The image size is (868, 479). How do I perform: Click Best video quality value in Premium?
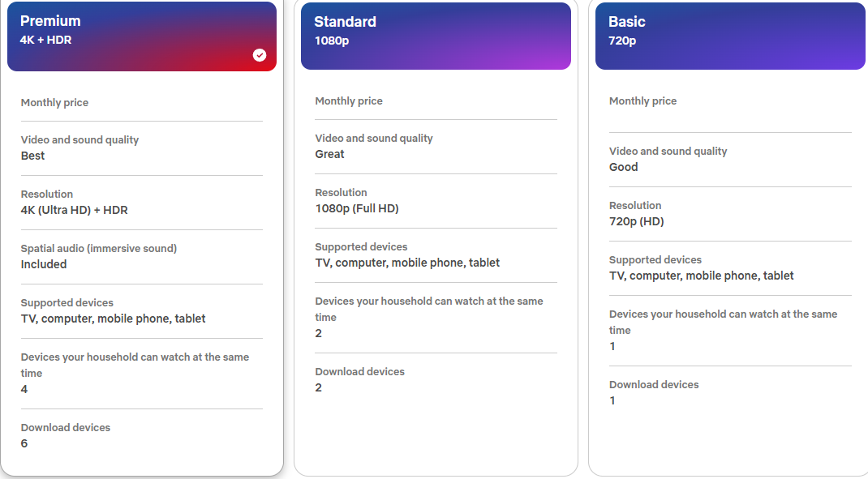click(32, 156)
